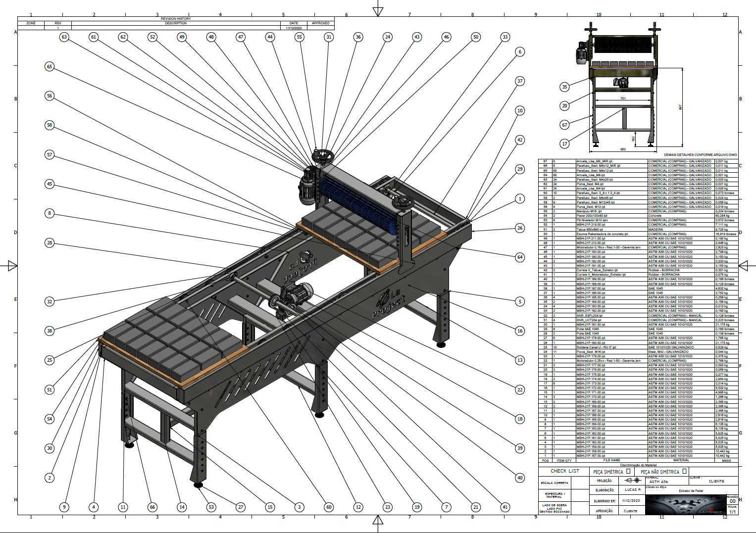Screen dimensions: 756x533
Task: Select the 'LUCAS P.' author field
Action: point(632,490)
